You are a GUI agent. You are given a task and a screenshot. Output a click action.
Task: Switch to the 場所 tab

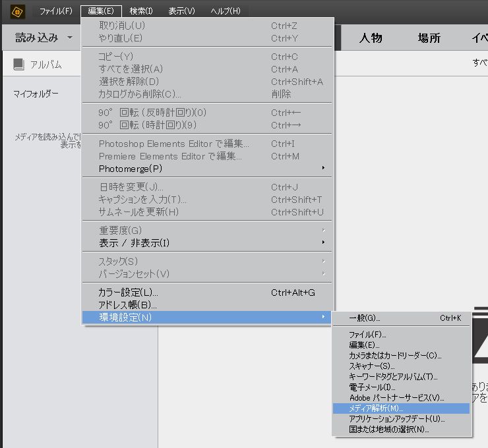click(429, 38)
